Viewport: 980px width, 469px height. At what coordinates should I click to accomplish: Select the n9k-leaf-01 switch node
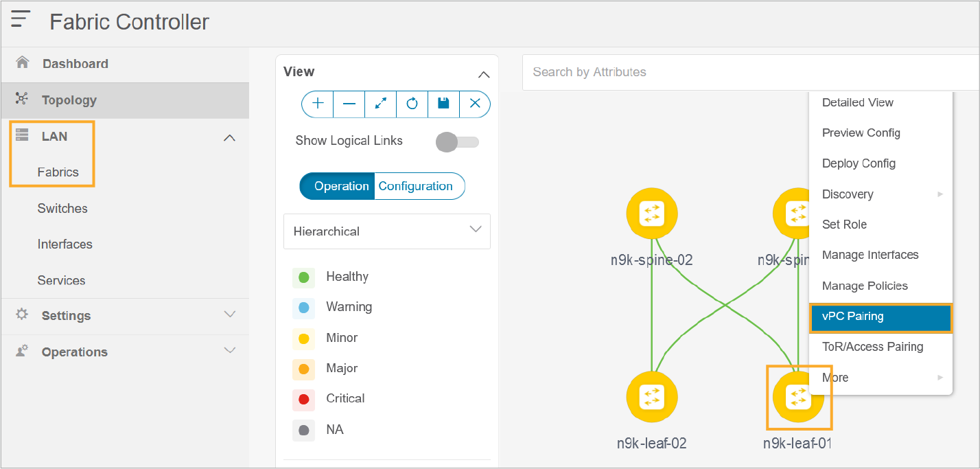[798, 397]
